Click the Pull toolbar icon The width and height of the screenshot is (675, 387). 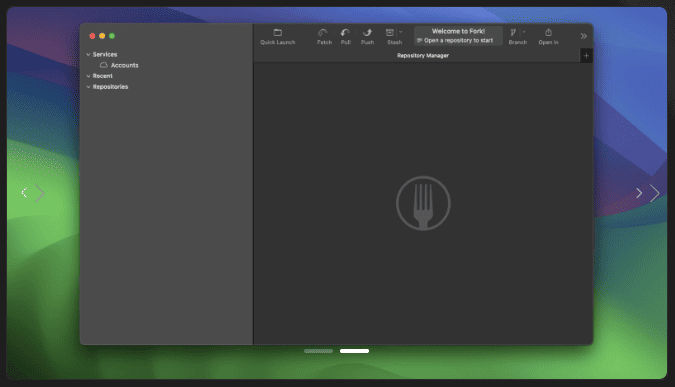click(345, 33)
